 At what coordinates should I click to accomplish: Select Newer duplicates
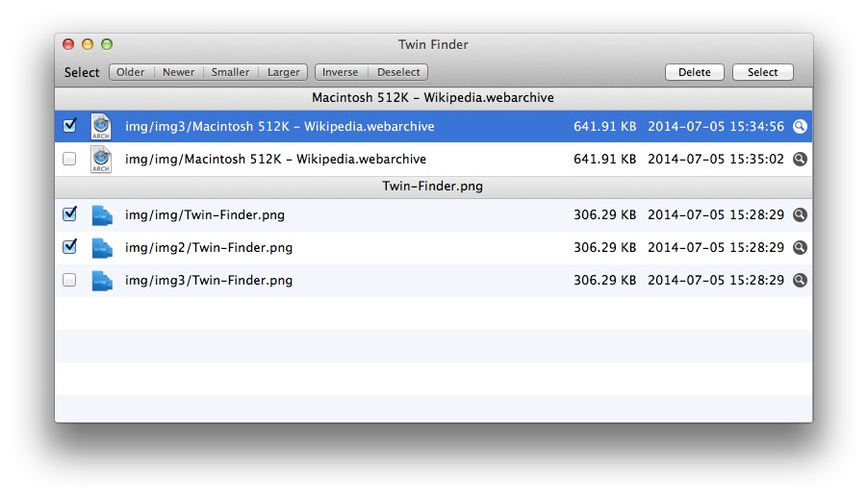pyautogui.click(x=179, y=72)
